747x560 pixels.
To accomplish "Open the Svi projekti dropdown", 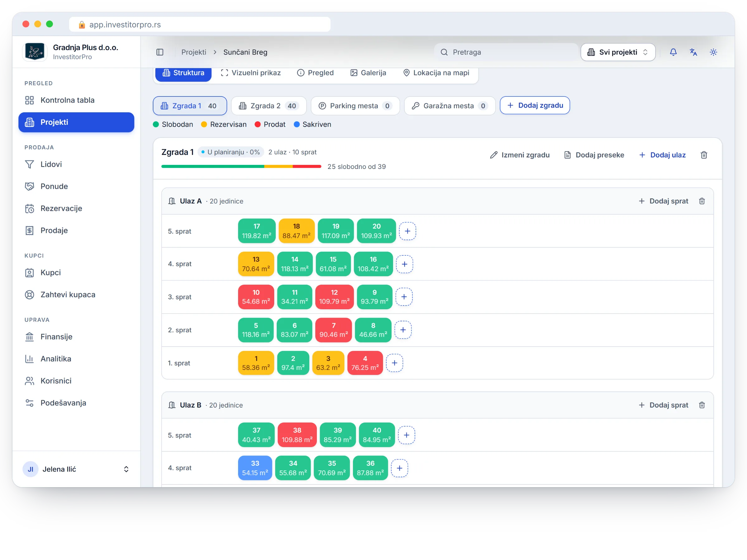I will [x=618, y=52].
